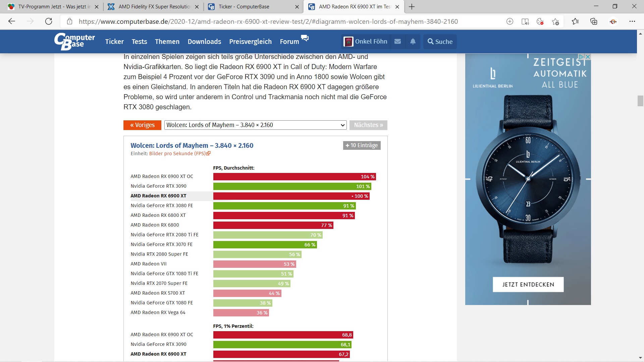Screen dimensions: 644x362
Task: Select the AMD Radeon RX 6900 XT bar
Action: coord(291,196)
